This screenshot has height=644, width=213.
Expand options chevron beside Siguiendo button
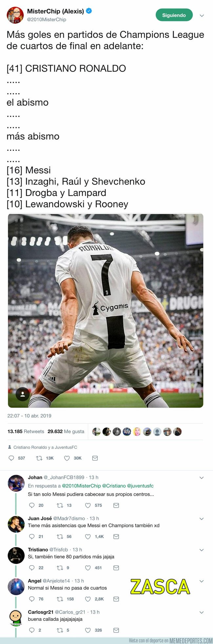click(x=202, y=15)
